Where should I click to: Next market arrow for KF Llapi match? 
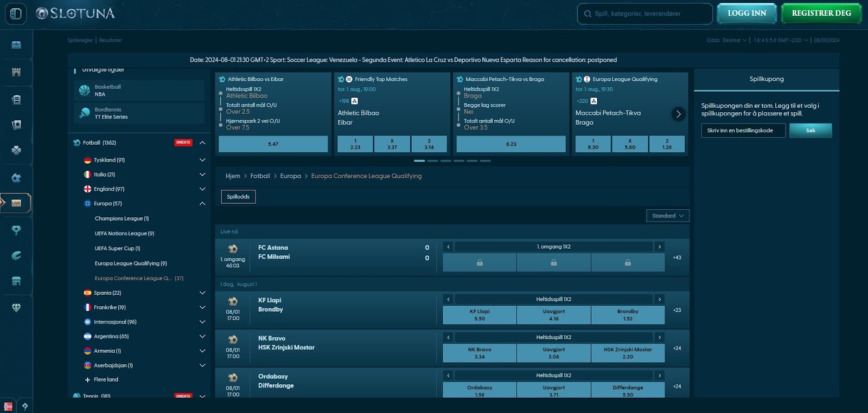pos(660,299)
